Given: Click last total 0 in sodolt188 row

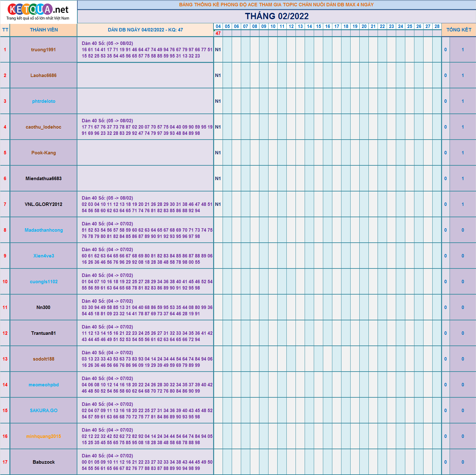Looking at the screenshot, I should coord(463,359).
